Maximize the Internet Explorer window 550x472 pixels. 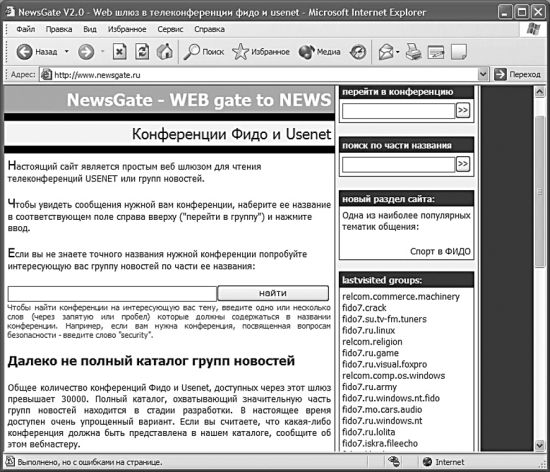pyautogui.click(x=521, y=13)
